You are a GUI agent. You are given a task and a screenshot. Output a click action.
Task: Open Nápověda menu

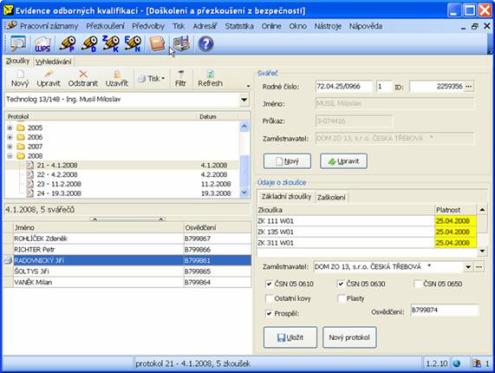[365, 26]
